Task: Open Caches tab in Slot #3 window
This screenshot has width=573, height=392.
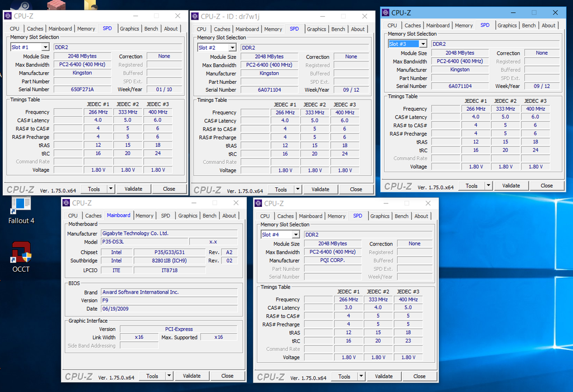Action: click(412, 25)
